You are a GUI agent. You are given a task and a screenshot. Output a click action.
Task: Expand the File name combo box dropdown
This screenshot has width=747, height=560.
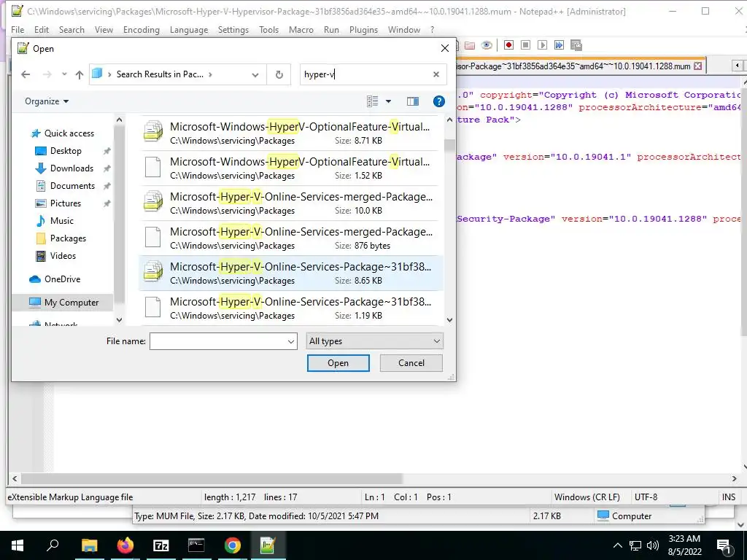290,341
